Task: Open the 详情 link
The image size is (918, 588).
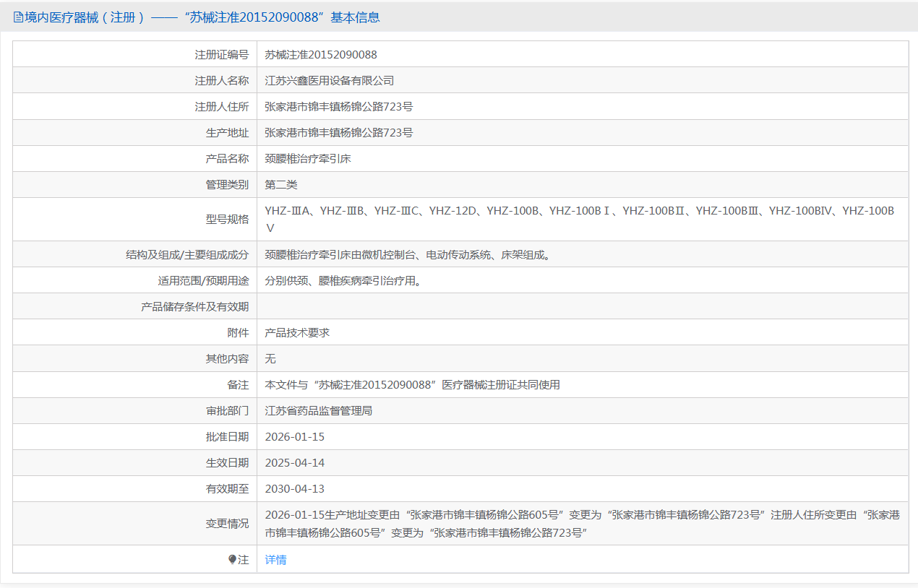Action: coord(275,559)
